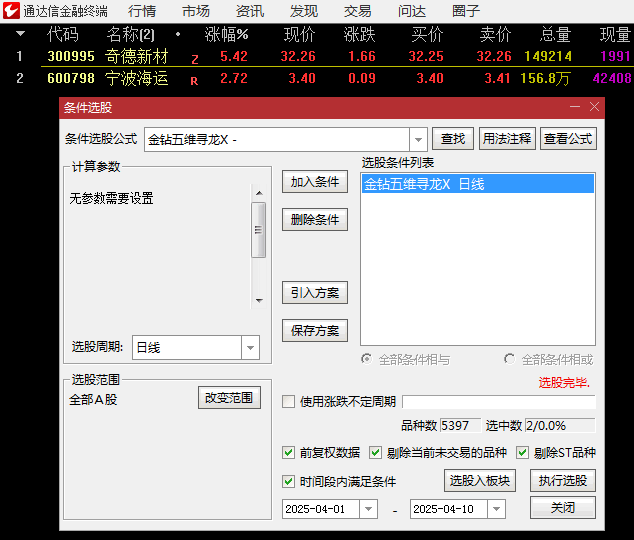Close the 条件选股 dialog with X

[x=594, y=107]
